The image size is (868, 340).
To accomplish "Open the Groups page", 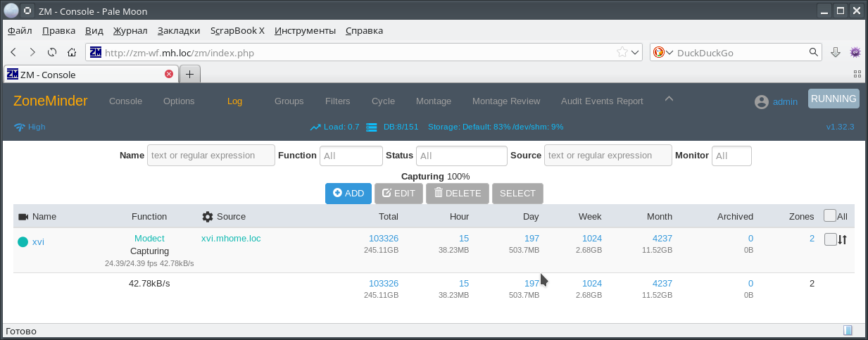I will (289, 101).
